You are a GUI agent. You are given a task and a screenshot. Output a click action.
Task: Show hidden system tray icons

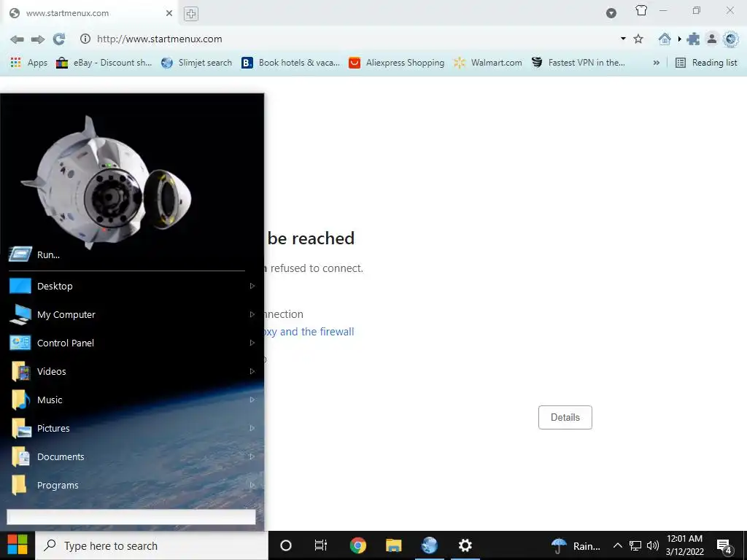(617, 545)
